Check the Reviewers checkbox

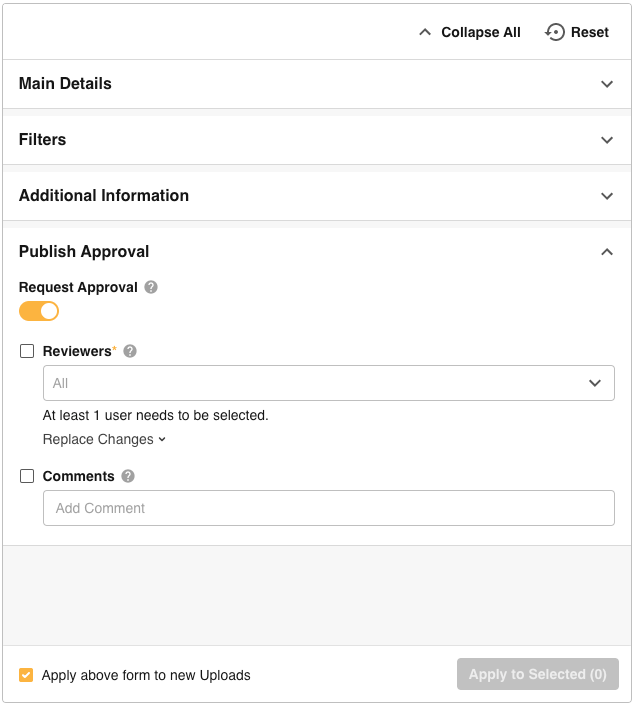[27, 351]
